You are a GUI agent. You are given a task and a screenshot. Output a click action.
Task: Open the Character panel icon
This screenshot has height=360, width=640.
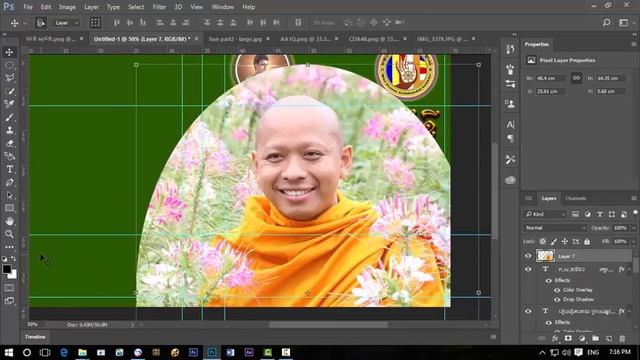510,124
